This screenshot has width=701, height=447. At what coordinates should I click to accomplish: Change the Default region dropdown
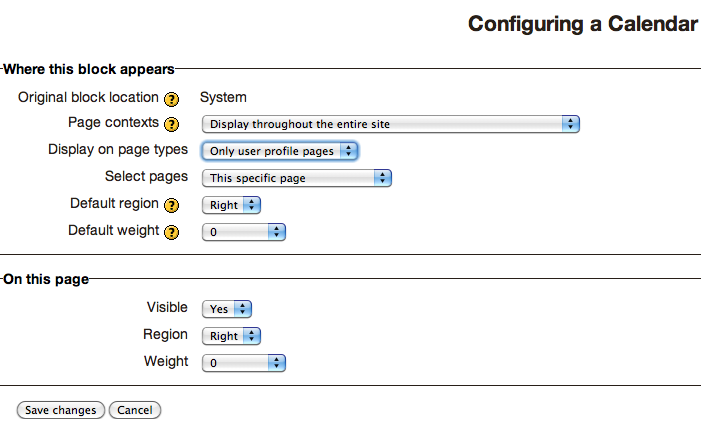[x=231, y=205]
